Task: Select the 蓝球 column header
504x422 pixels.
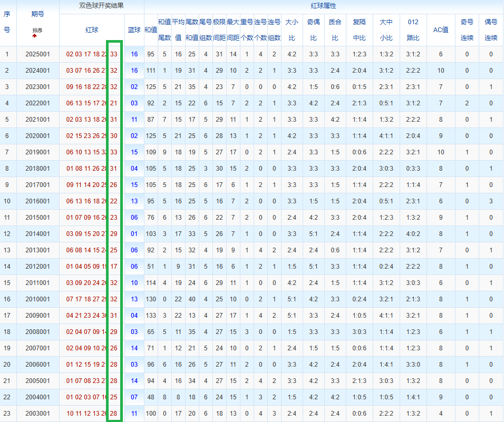Action: tap(134, 30)
